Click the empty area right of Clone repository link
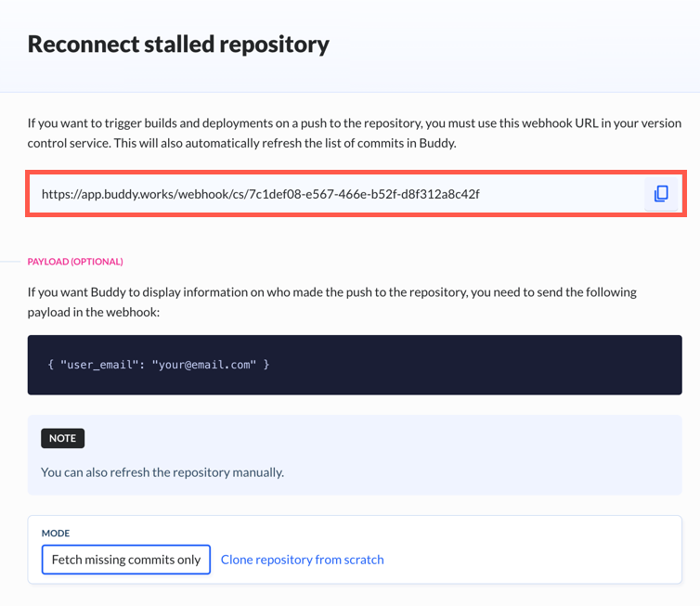Image resolution: width=700 pixels, height=606 pixels. click(531, 560)
